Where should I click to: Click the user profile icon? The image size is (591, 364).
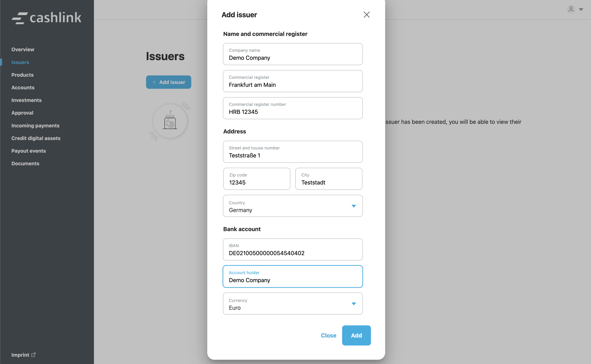(571, 9)
